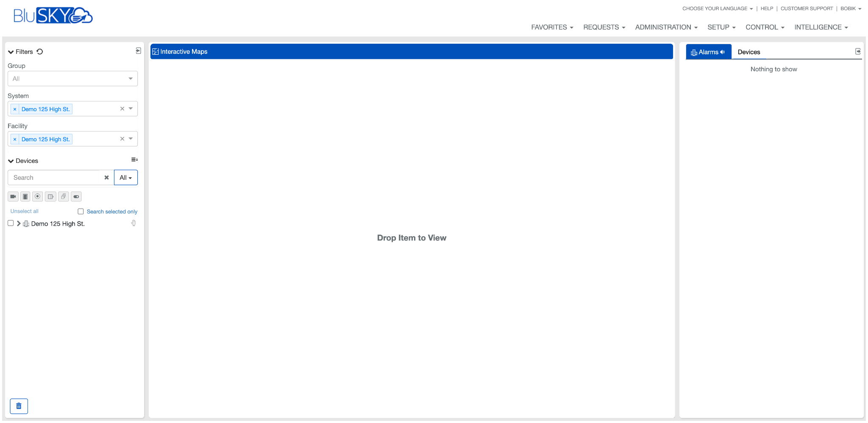
Task: Filter devices by camera icon
Action: [13, 196]
